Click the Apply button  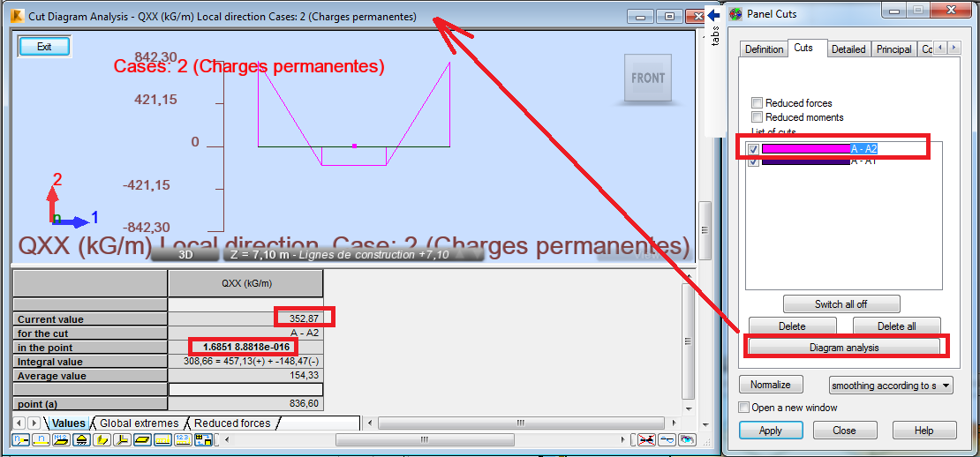click(771, 431)
